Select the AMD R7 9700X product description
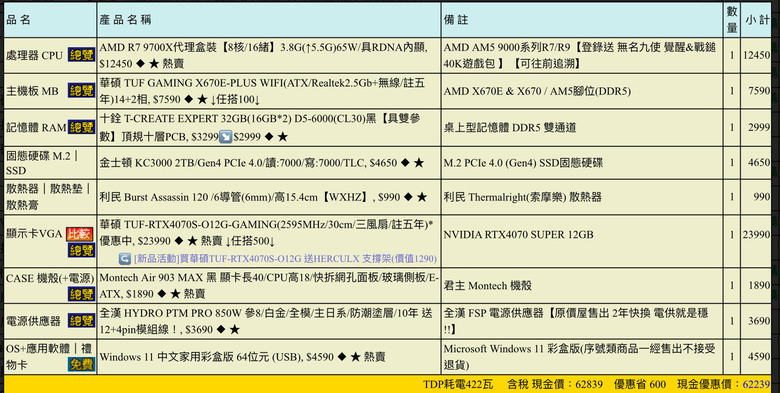Viewport: 780px width, 393px height. (264, 55)
